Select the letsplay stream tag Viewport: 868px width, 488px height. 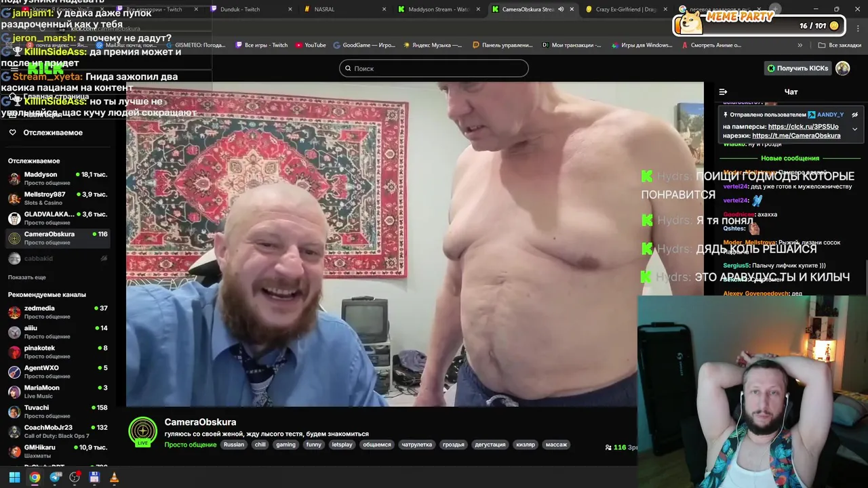(342, 445)
